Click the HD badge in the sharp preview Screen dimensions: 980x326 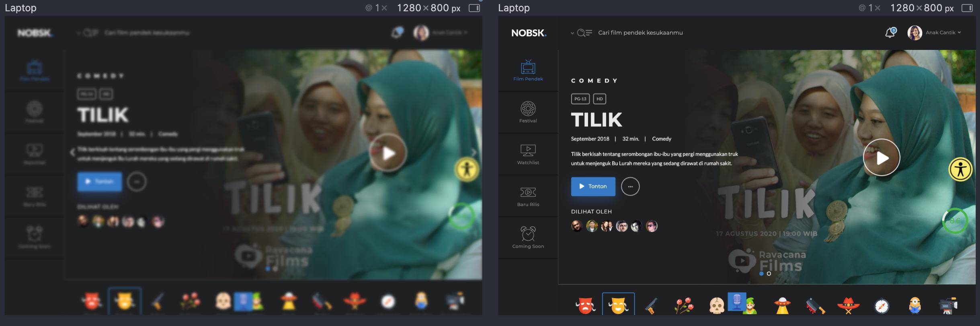pyautogui.click(x=599, y=99)
